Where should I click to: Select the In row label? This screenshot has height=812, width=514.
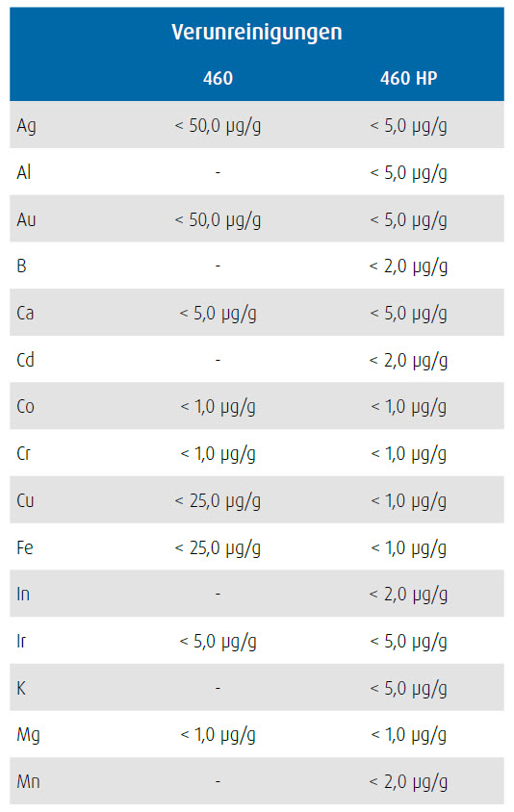(x=23, y=594)
